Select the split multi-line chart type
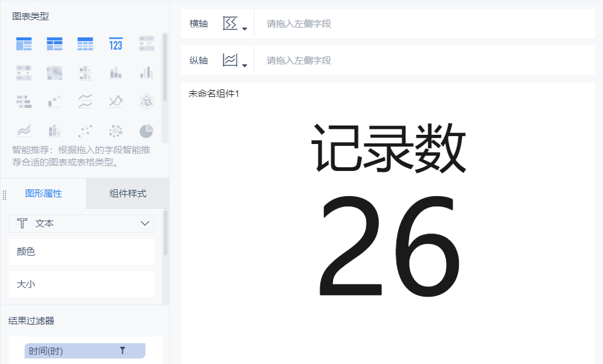The width and height of the screenshot is (603, 364). click(85, 102)
